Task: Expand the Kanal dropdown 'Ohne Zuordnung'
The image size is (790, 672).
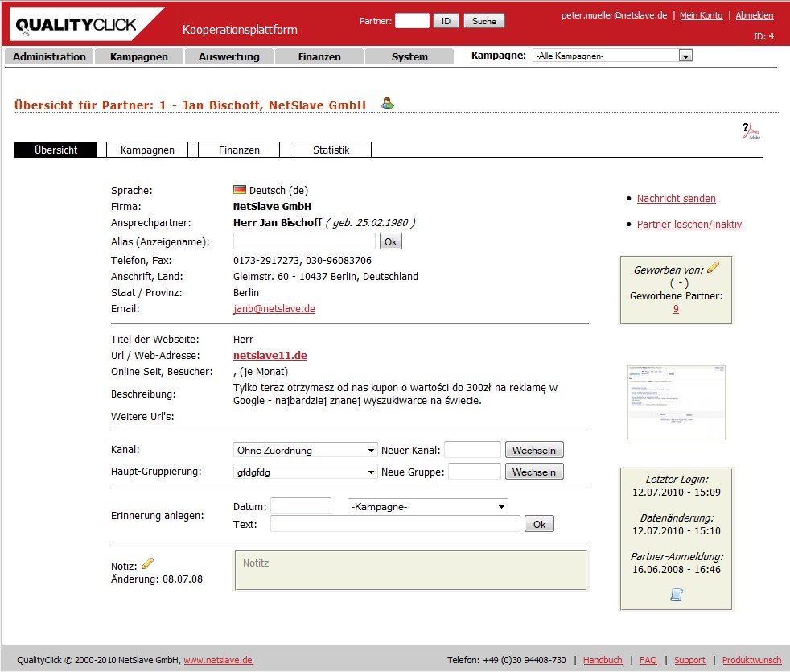Action: tap(306, 450)
